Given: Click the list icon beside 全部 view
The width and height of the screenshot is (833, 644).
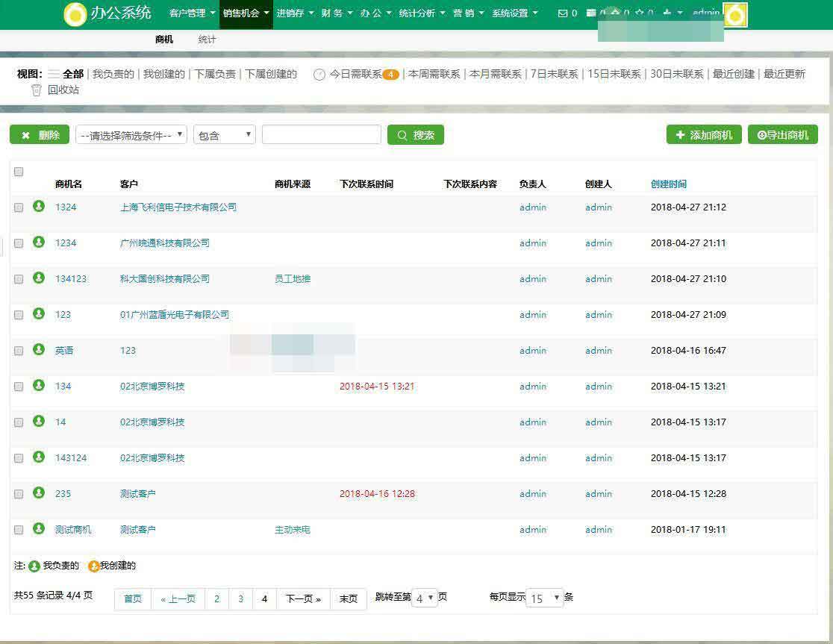Looking at the screenshot, I should tap(54, 74).
